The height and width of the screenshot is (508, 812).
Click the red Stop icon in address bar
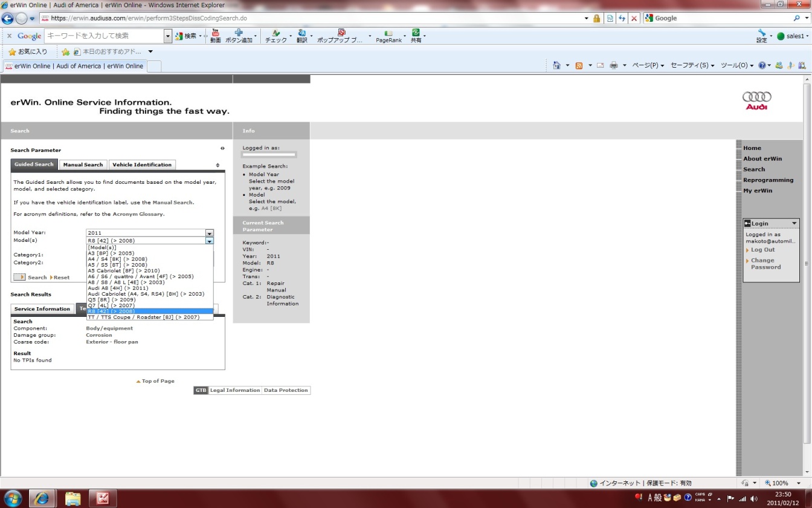point(634,18)
